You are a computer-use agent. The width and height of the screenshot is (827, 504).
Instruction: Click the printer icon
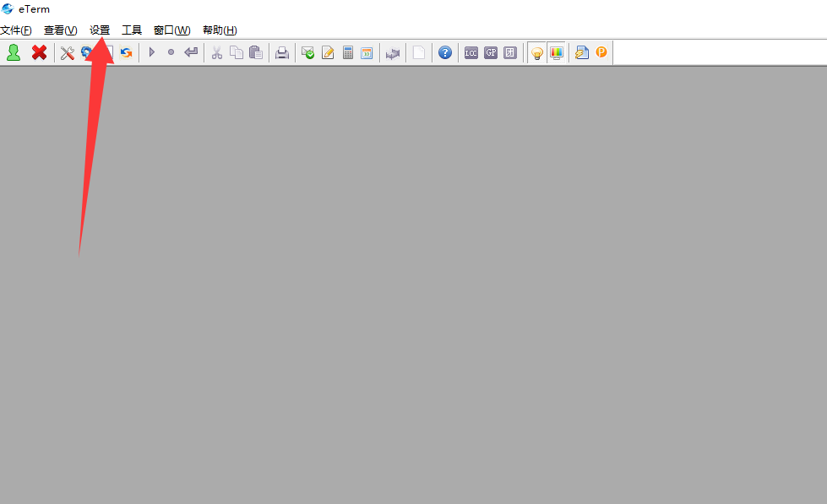[282, 53]
